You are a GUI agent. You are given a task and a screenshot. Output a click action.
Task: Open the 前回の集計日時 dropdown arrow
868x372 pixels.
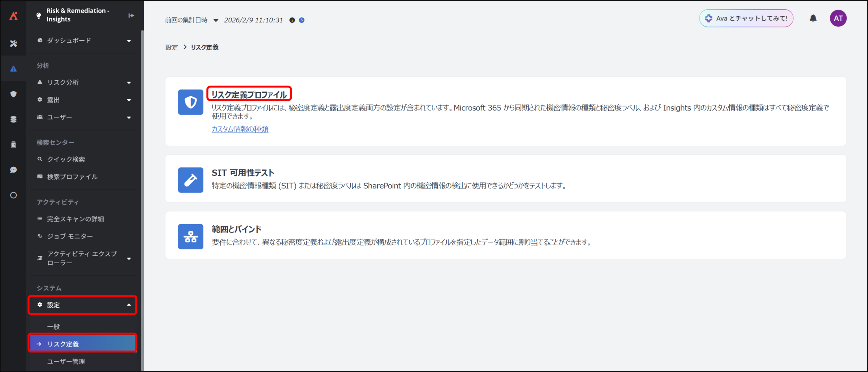[216, 20]
